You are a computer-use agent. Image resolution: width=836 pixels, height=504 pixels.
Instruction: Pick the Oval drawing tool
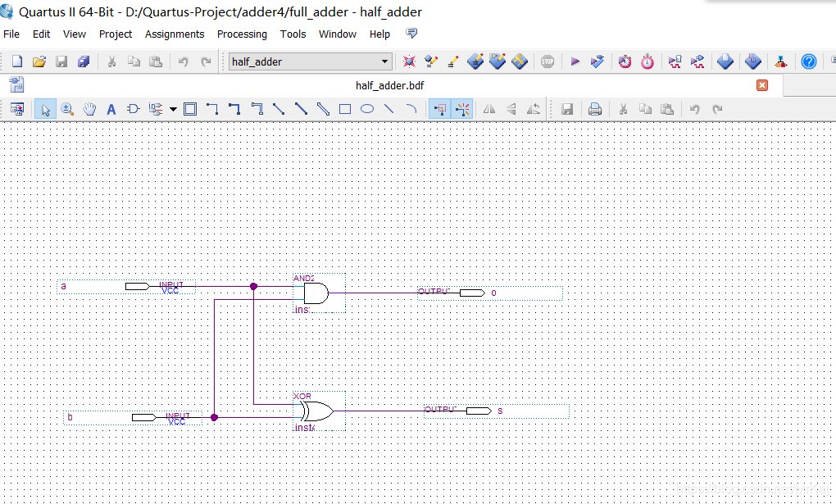tap(367, 109)
